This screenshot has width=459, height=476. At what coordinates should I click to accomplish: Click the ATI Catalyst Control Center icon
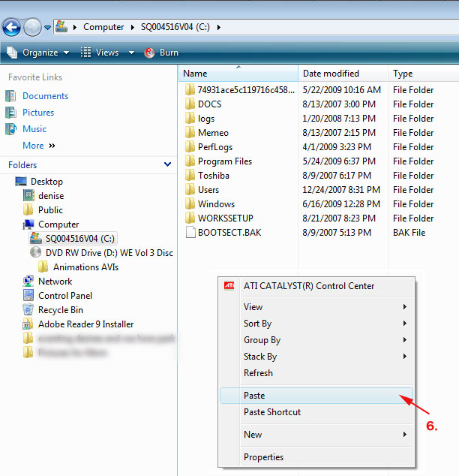(230, 286)
